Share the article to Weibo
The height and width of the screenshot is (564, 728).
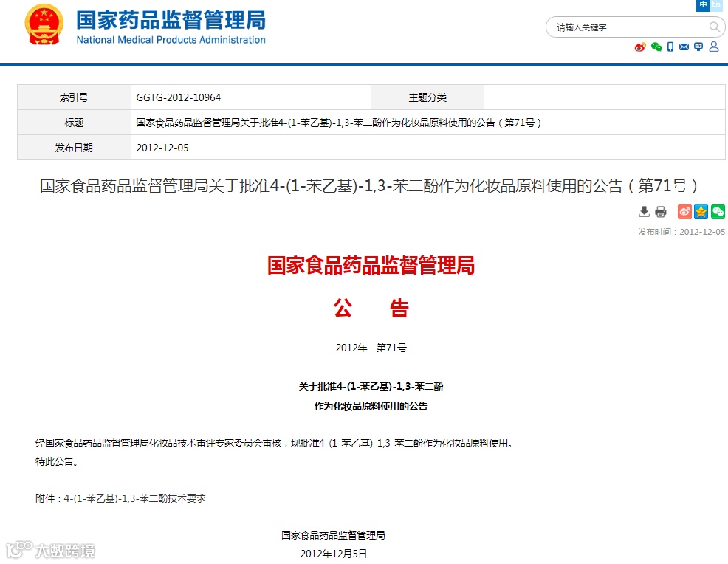click(684, 212)
